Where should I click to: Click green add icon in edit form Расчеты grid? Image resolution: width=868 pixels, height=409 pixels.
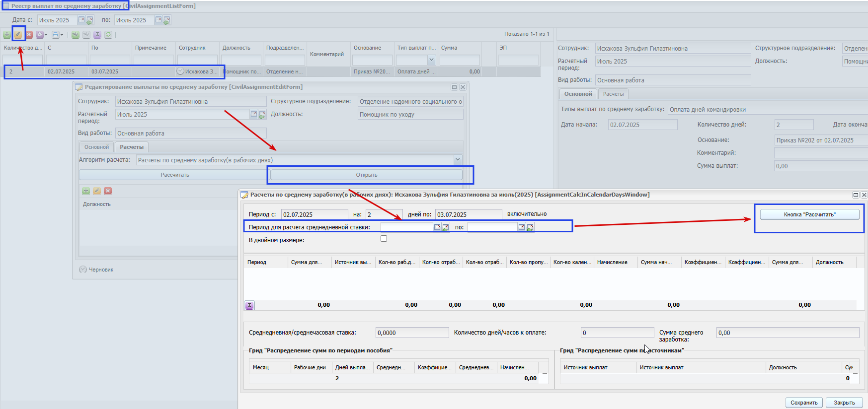86,191
